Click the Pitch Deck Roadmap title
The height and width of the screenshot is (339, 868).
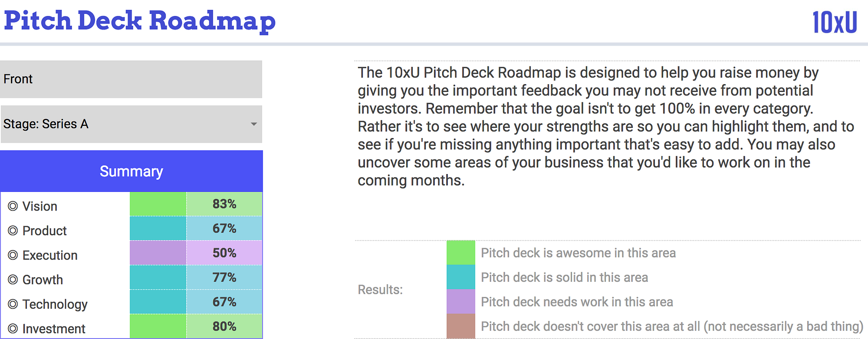pos(140,21)
